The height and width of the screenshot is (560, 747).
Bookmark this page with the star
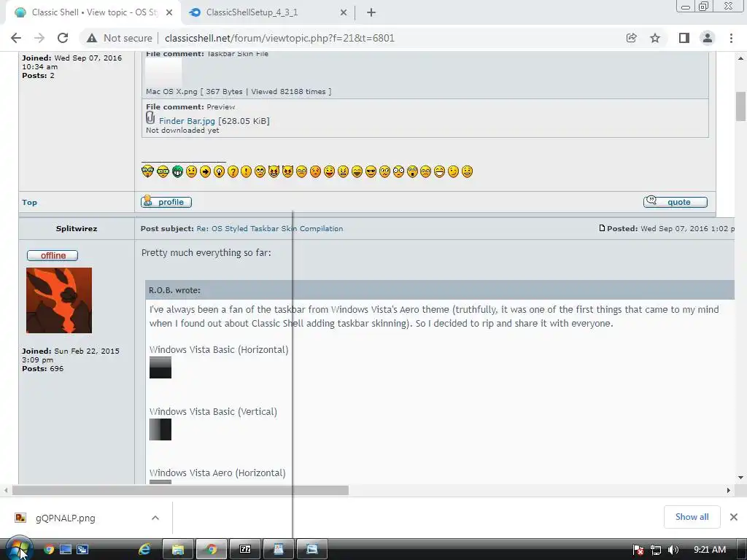tap(655, 38)
